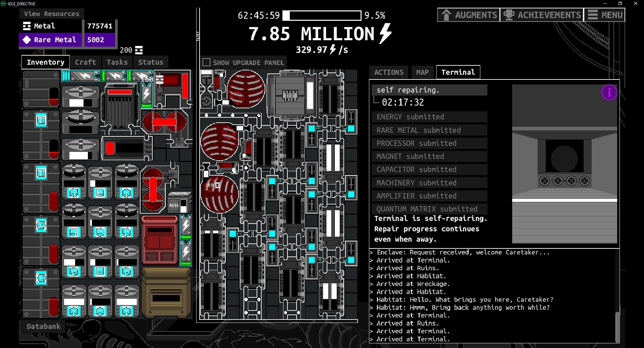The height and width of the screenshot is (348, 644).
Task: Click the red sphere beside the large gray machine
Action: pos(246,89)
